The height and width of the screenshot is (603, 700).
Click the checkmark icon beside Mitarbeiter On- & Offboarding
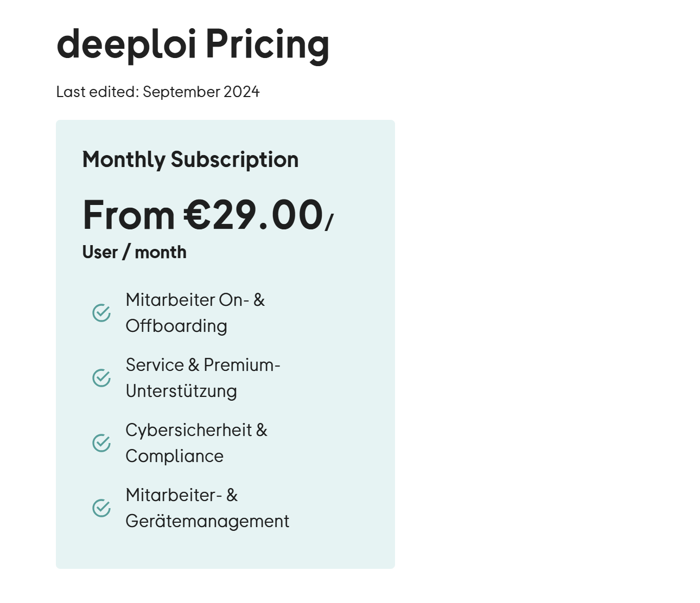(101, 313)
